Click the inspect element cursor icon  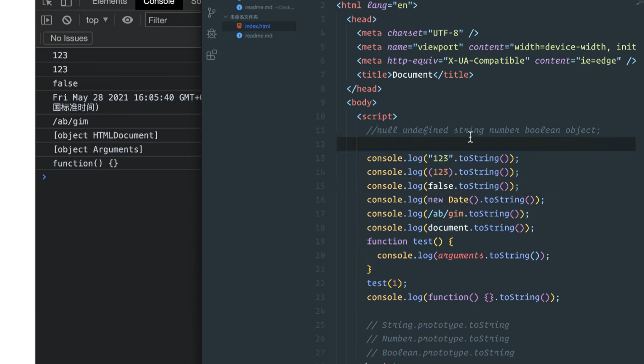47,3
